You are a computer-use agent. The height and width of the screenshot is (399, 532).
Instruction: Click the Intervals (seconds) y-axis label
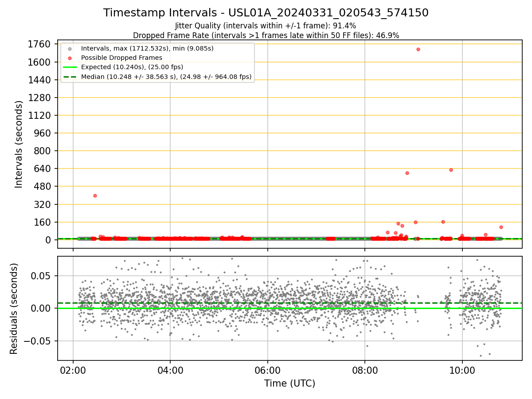coord(19,144)
